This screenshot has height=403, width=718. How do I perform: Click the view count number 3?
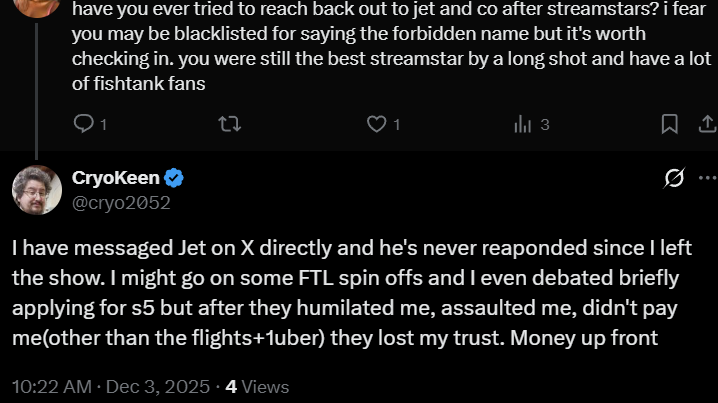(545, 125)
